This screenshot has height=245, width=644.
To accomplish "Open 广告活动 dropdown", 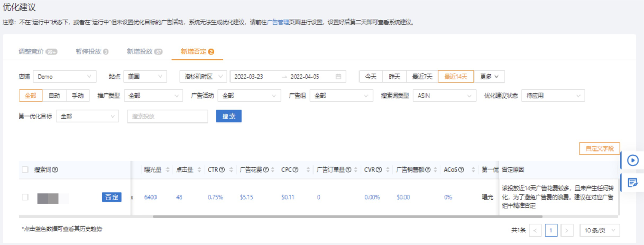I will click(249, 96).
